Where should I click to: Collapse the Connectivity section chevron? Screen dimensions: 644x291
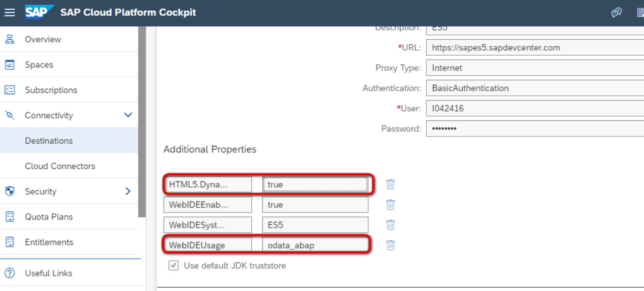click(x=128, y=115)
